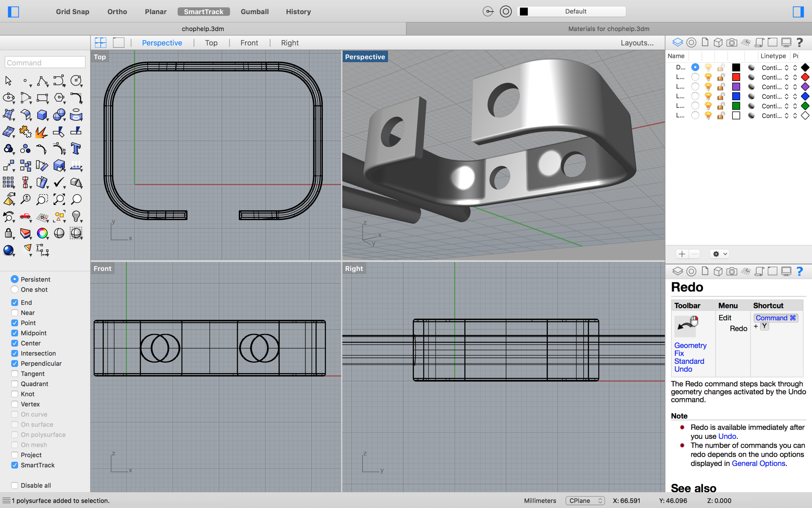Change linetype stepper on blue layer row
Screen dimensions: 812x508
pyautogui.click(x=786, y=97)
